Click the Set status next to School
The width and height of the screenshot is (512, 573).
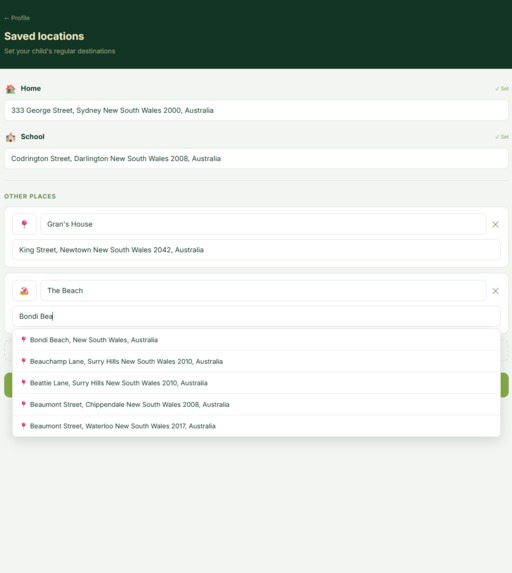[x=502, y=137]
